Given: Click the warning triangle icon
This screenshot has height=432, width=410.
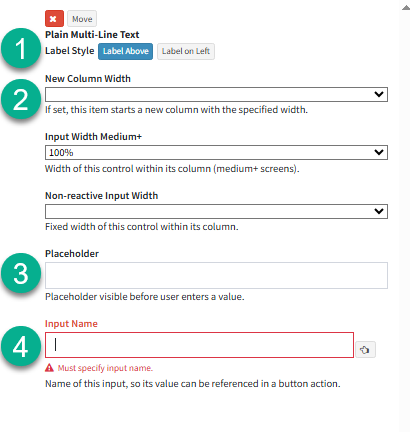Looking at the screenshot, I should pyautogui.click(x=49, y=368).
